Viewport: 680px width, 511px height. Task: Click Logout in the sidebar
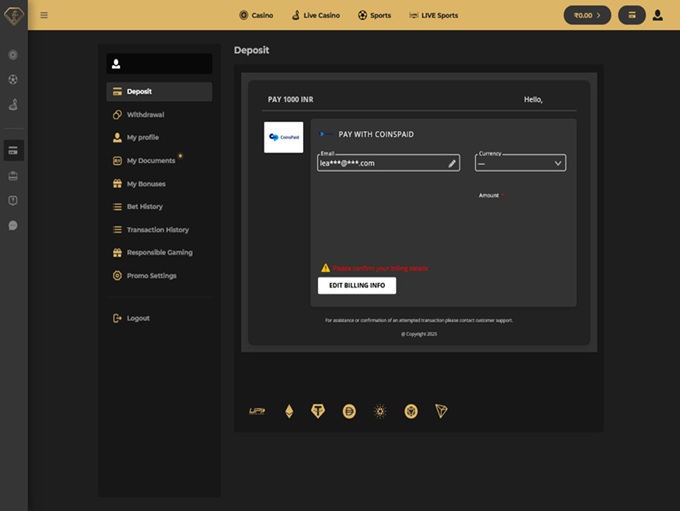[x=138, y=318]
